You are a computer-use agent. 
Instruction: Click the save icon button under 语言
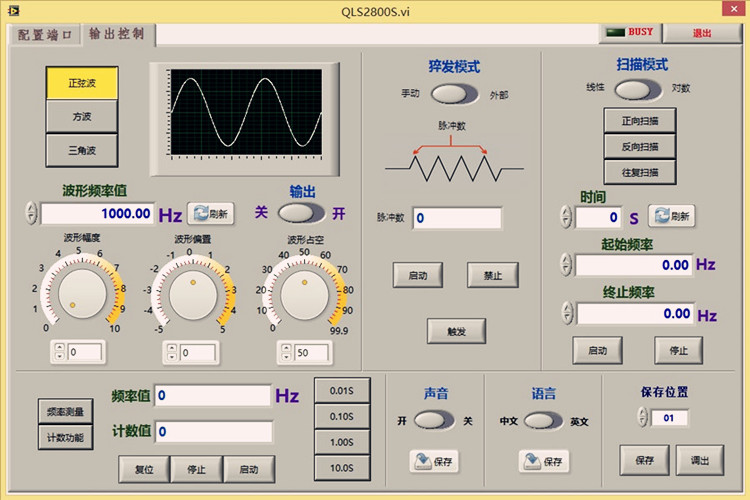[x=543, y=461]
